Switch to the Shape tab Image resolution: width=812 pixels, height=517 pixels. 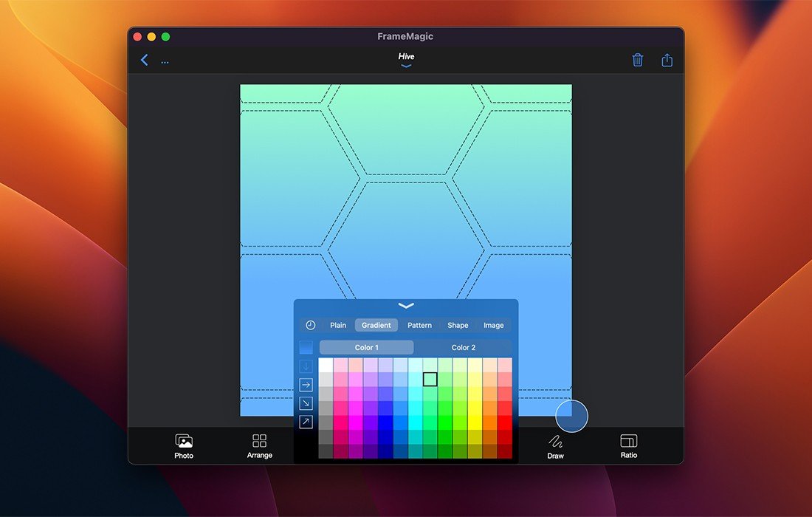tap(458, 325)
